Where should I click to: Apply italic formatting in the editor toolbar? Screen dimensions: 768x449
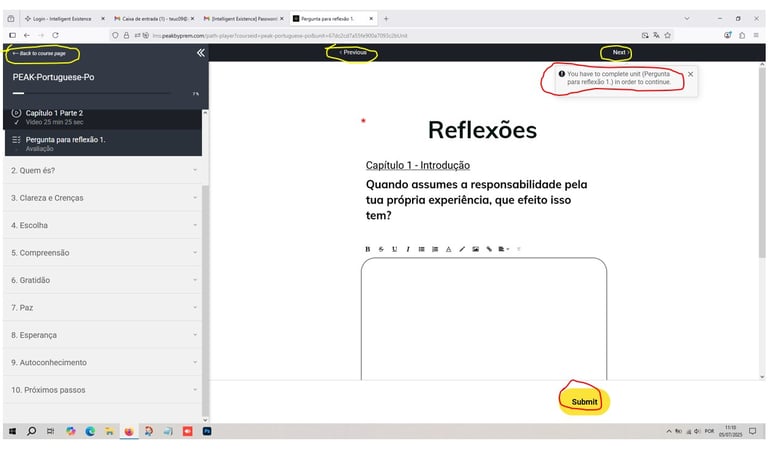coord(408,249)
